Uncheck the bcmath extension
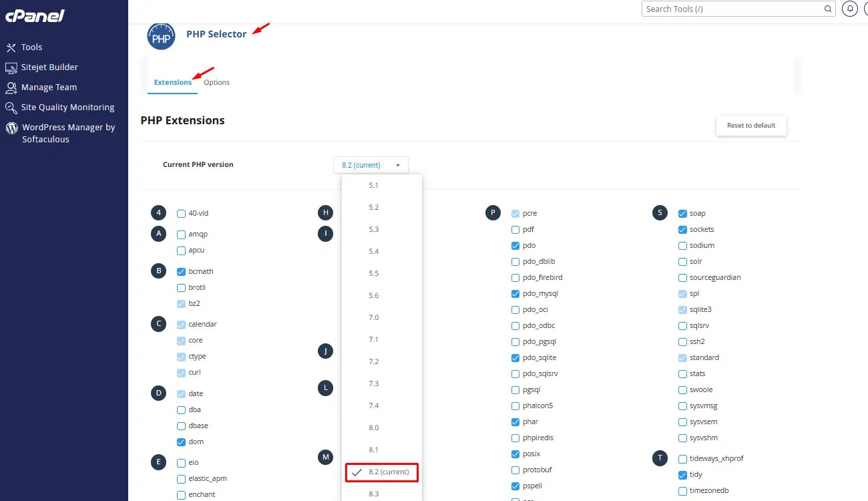Viewport: 868px width, 501px height. tap(181, 272)
